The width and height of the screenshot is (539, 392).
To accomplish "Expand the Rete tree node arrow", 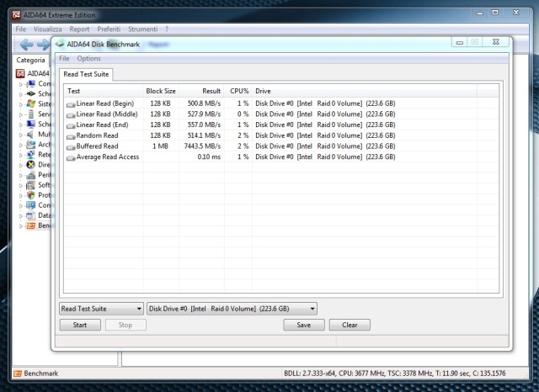I will [x=21, y=155].
